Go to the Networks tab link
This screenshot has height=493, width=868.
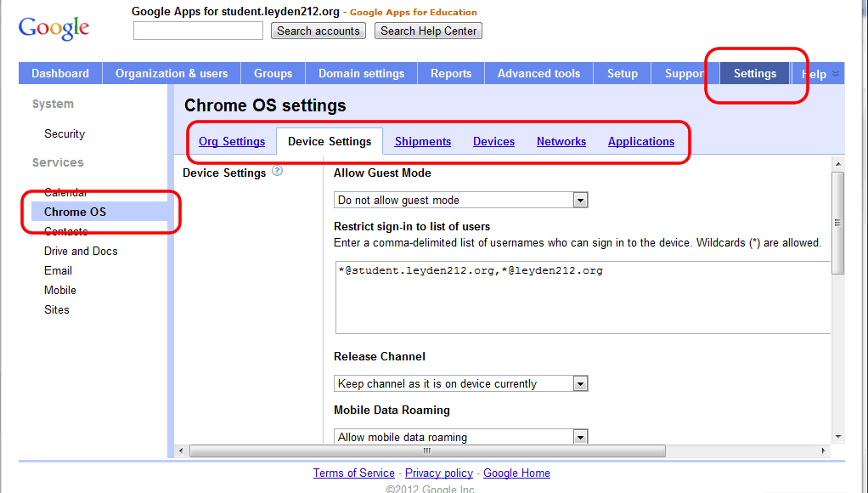561,141
